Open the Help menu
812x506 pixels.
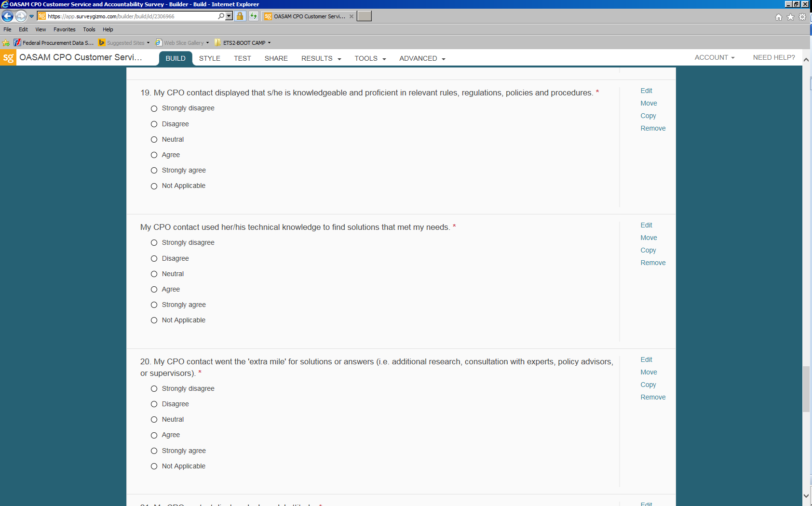pyautogui.click(x=108, y=29)
